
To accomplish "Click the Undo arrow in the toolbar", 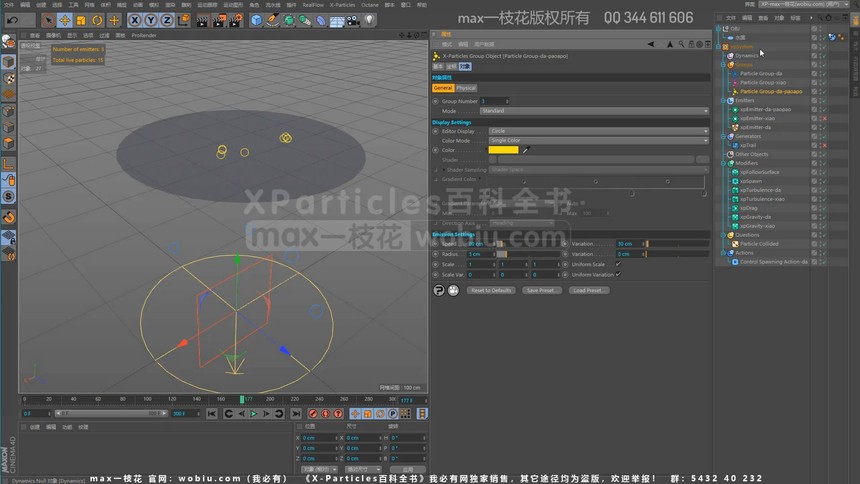I will 12,20.
